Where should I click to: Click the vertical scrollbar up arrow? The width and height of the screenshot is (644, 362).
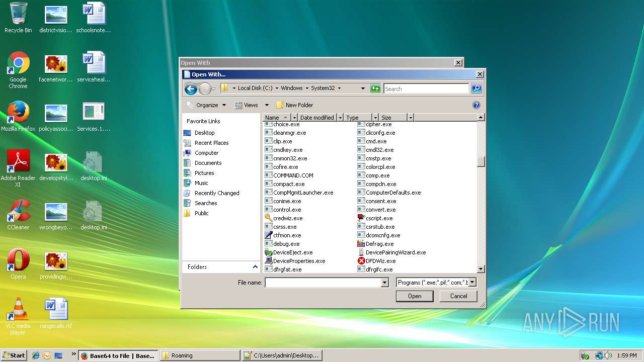click(480, 117)
